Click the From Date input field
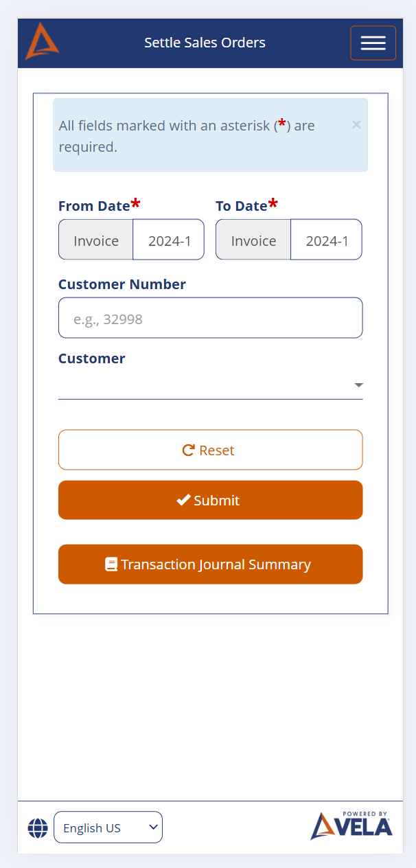 pyautogui.click(x=169, y=240)
